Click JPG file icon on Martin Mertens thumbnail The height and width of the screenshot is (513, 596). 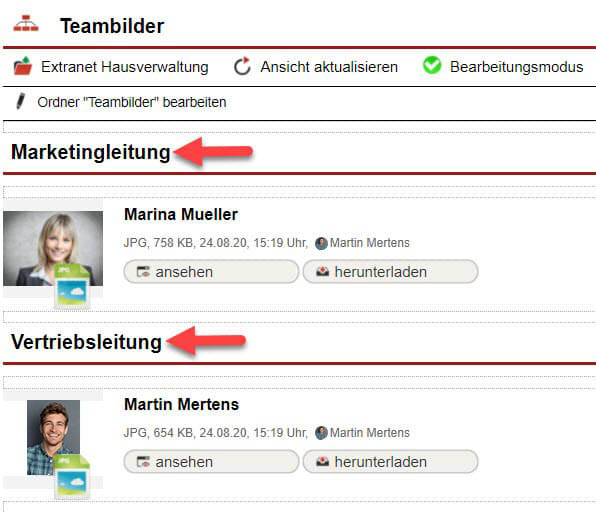click(72, 476)
